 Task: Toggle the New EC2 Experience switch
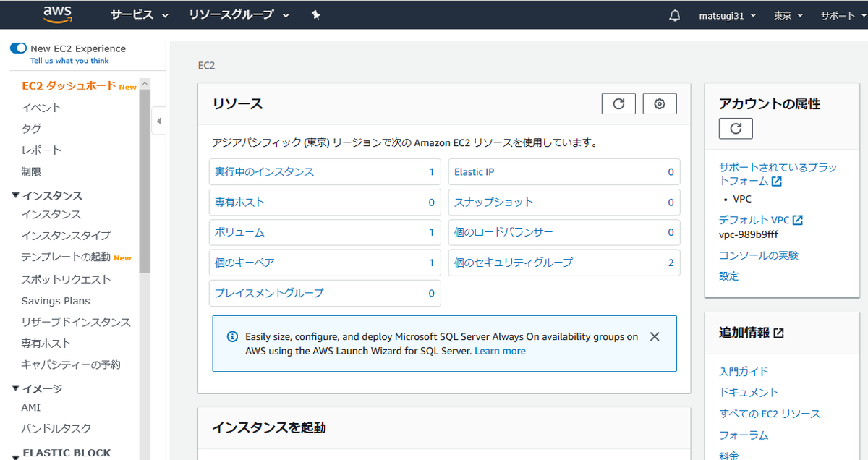18,48
